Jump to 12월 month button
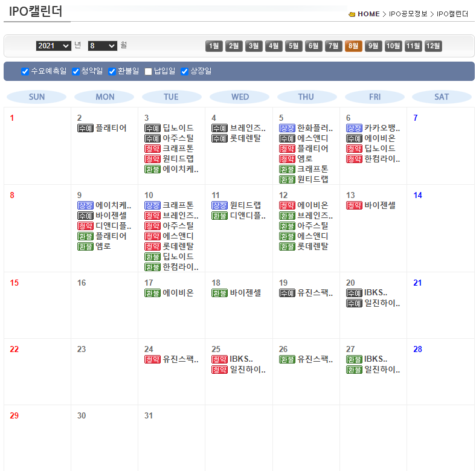The height and width of the screenshot is (471, 476). (433, 46)
